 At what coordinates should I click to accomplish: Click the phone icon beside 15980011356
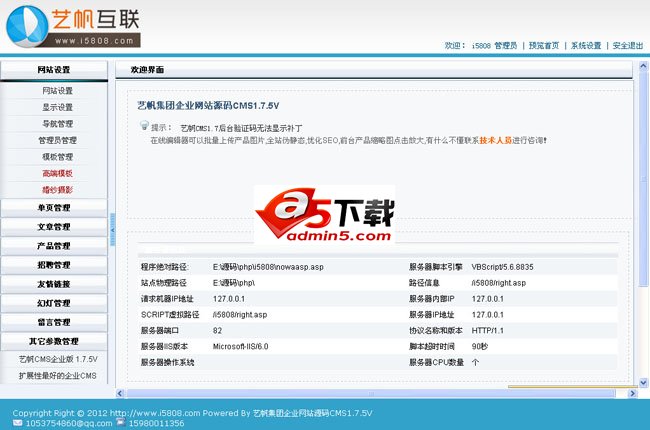tap(121, 423)
